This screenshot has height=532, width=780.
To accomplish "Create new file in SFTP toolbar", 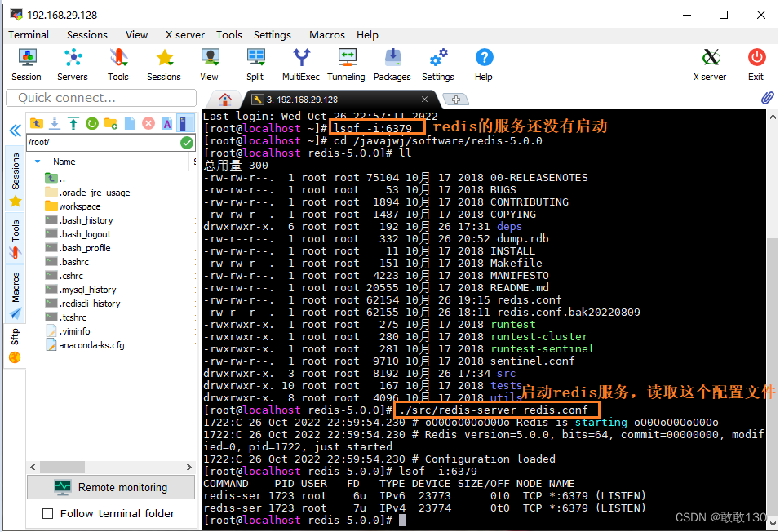I will tap(130, 123).
